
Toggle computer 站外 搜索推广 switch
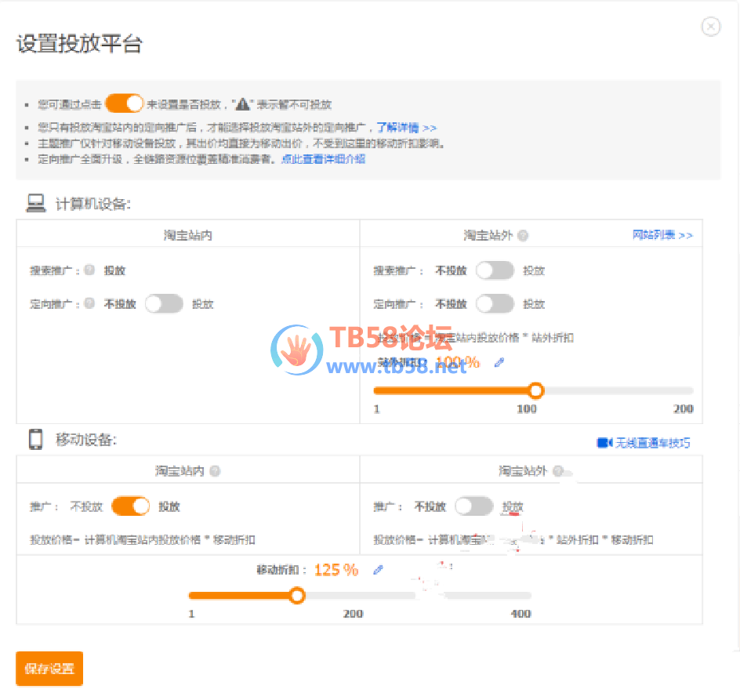point(495,270)
